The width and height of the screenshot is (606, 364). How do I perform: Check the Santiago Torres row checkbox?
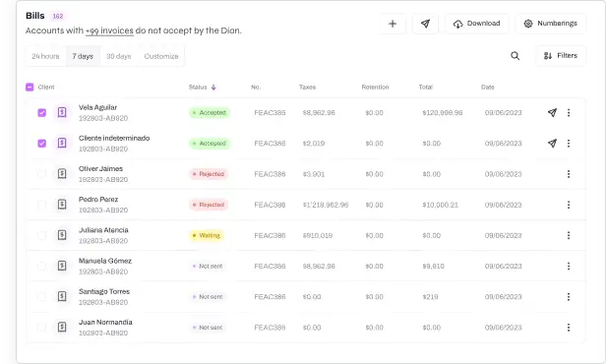[41, 297]
